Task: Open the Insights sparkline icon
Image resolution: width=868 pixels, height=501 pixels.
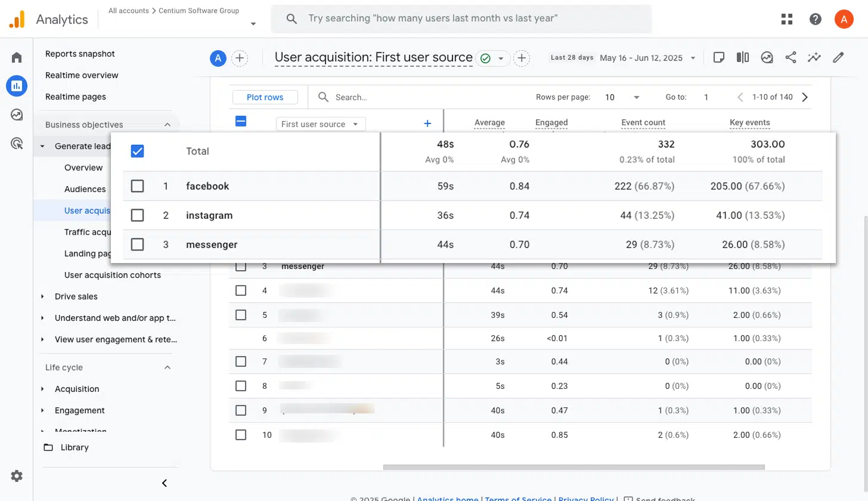Action: [x=814, y=57]
